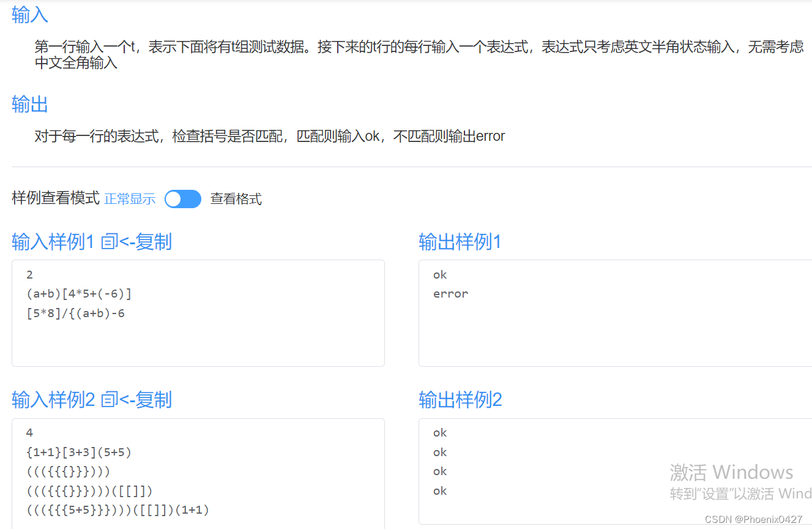
Task: Select the error output line
Action: pos(450,294)
